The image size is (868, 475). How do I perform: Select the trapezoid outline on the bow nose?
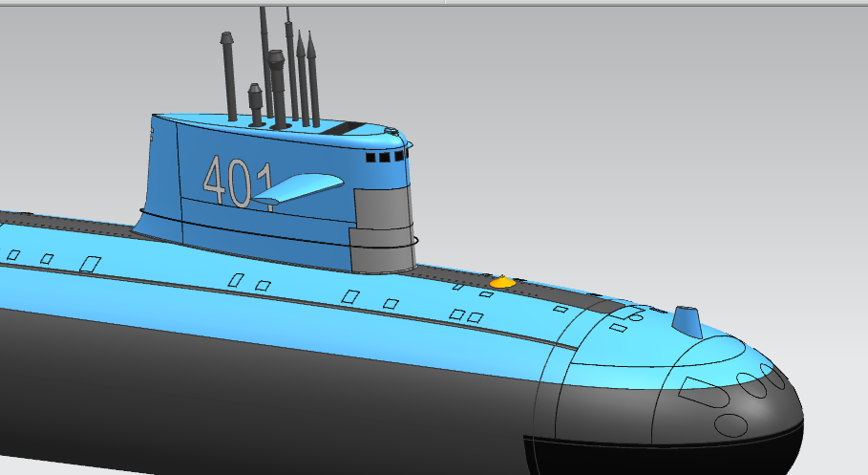pos(704,392)
